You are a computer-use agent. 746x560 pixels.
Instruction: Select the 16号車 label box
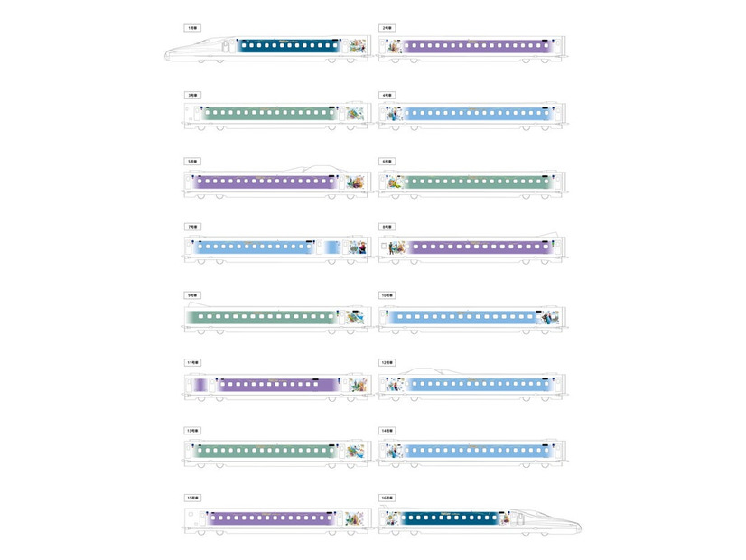coord(387,499)
